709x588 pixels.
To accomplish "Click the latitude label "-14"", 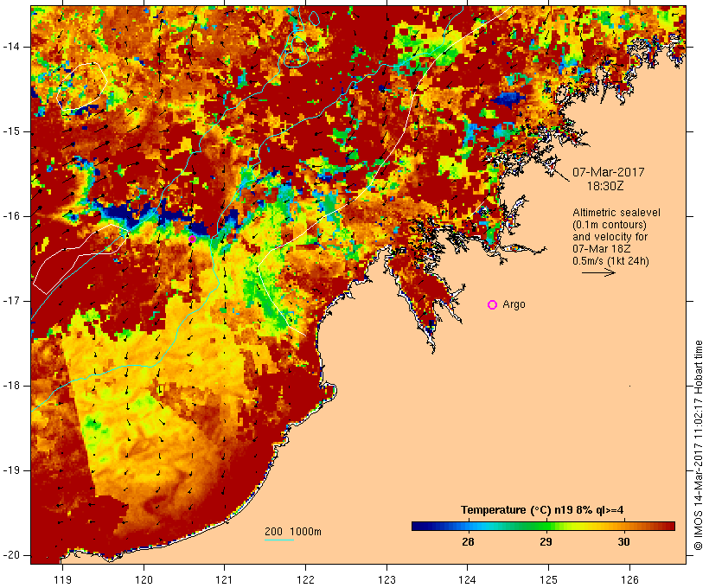I will point(11,47).
